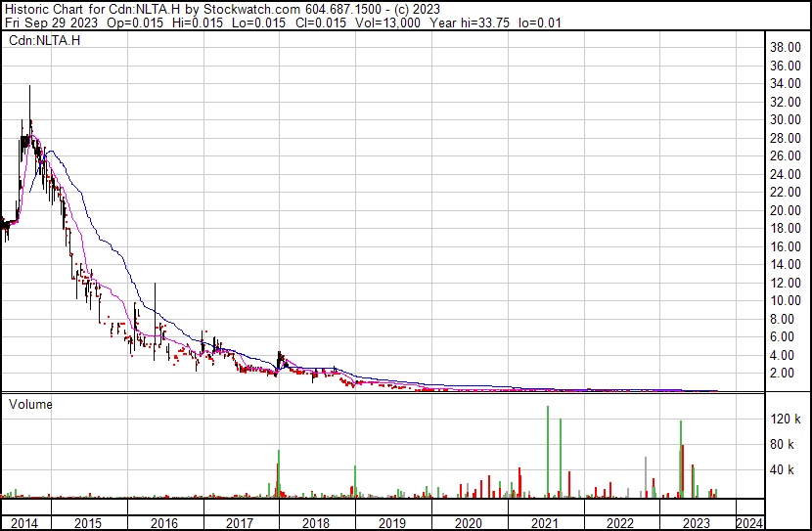Click the 'Vol=13,000' volume value
The height and width of the screenshot is (531, 812).
click(x=387, y=22)
